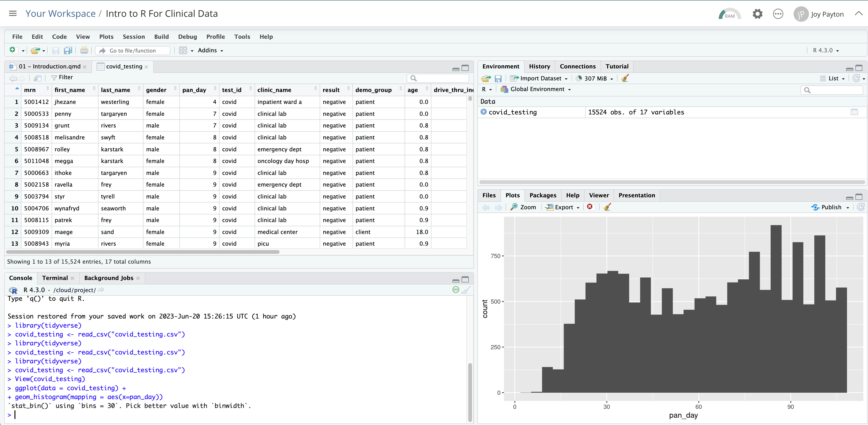The width and height of the screenshot is (868, 425).
Task: Open the Export plot dropdown
Action: pos(563,207)
